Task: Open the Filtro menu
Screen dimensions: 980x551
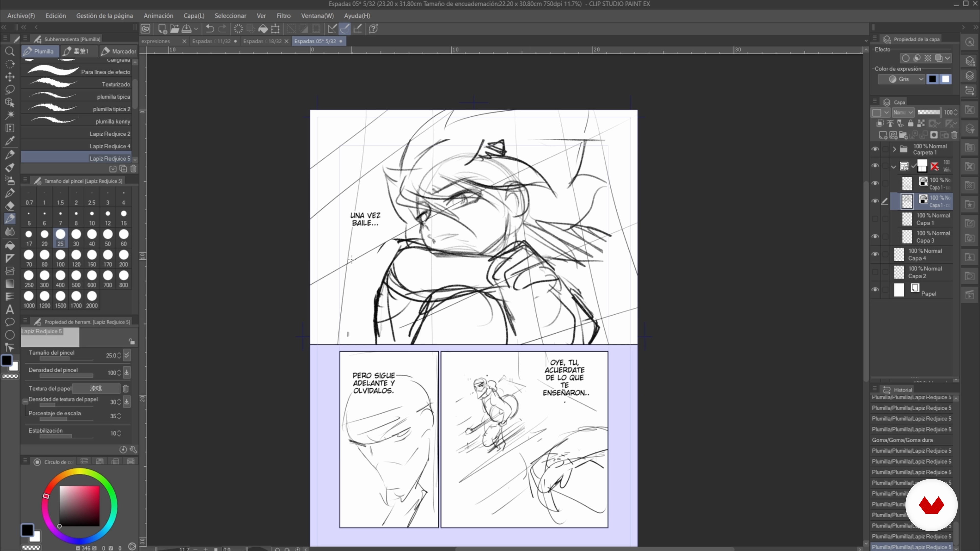Action: tap(284, 16)
